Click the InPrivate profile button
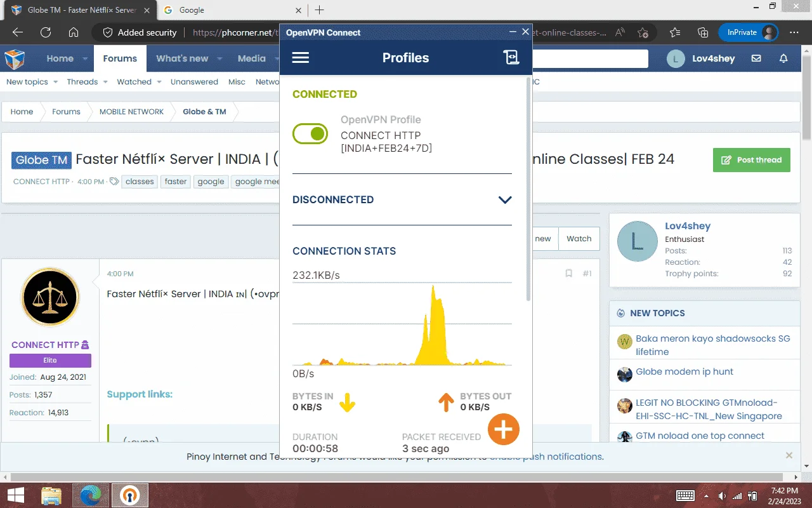The image size is (812, 508). tap(749, 32)
